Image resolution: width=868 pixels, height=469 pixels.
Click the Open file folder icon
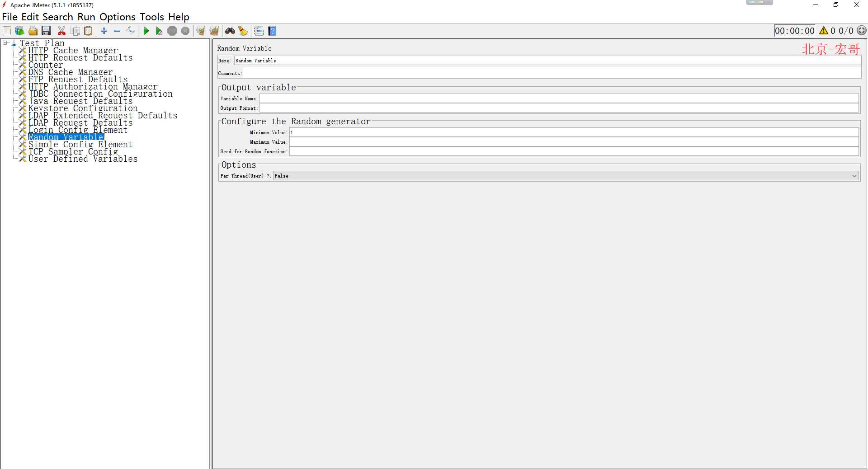click(x=33, y=31)
